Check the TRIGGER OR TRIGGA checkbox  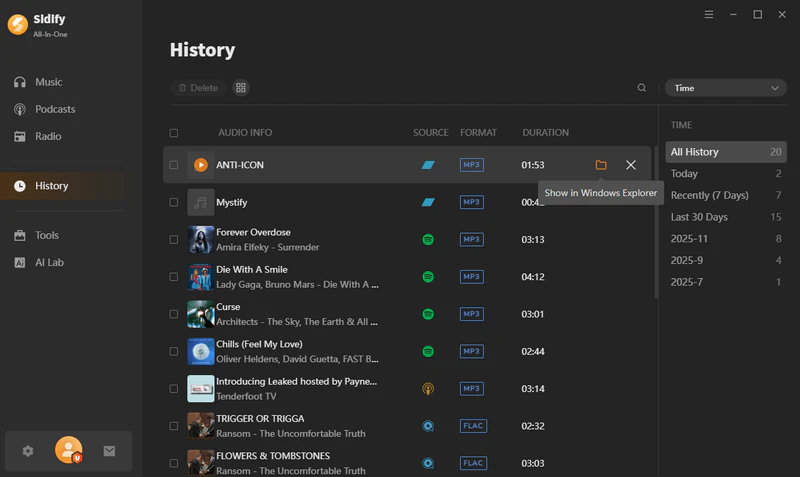(x=173, y=426)
